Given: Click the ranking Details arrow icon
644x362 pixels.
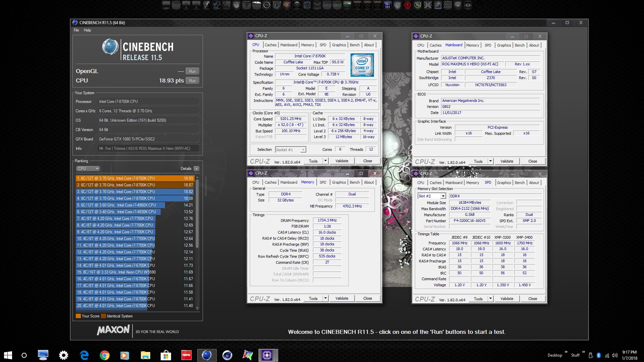Looking at the screenshot, I should [197, 169].
